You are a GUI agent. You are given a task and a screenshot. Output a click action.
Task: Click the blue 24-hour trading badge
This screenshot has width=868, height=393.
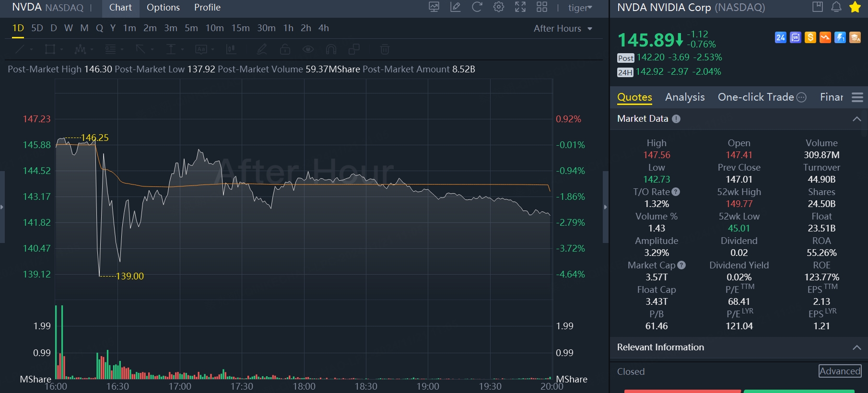(x=781, y=37)
